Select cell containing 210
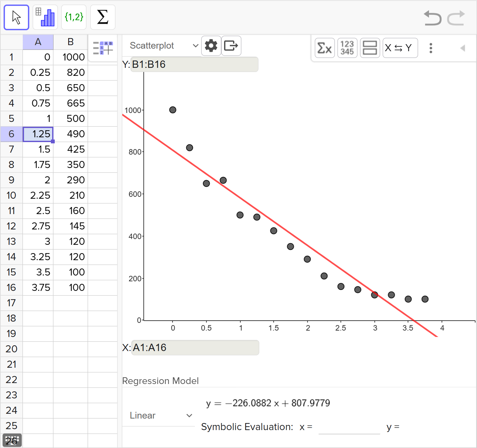 tap(70, 196)
